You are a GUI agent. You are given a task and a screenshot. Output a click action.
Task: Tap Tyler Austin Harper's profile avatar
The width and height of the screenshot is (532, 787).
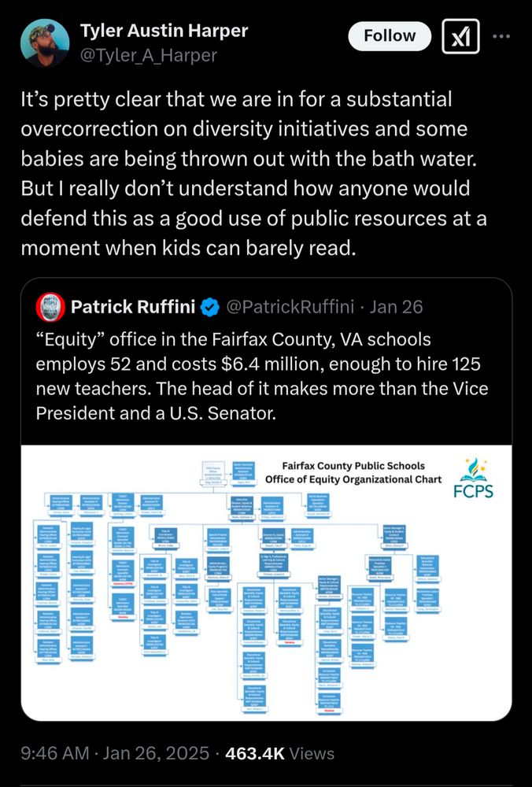45,43
